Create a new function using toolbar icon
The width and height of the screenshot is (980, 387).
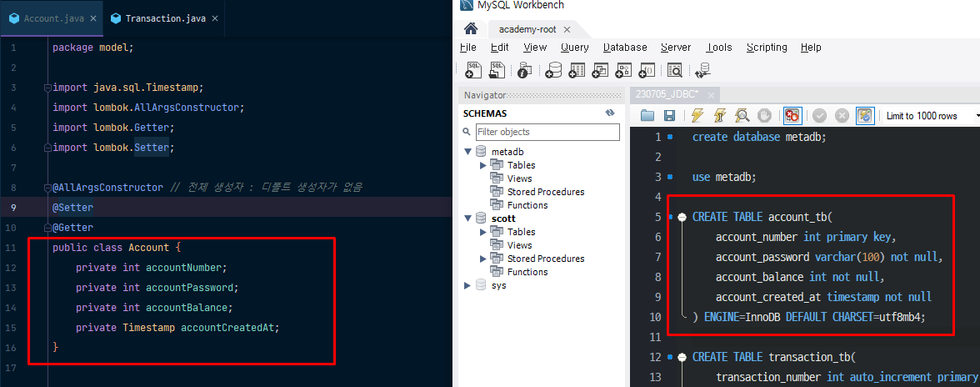[647, 70]
